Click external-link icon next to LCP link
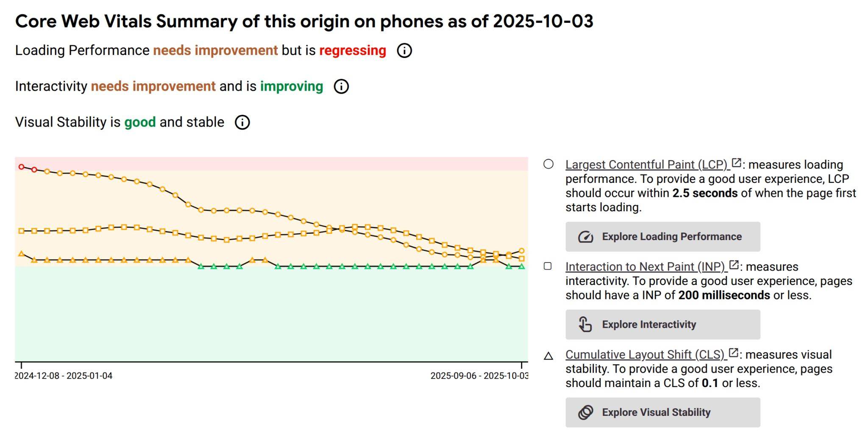Viewport: 868px width, 448px height. point(736,163)
